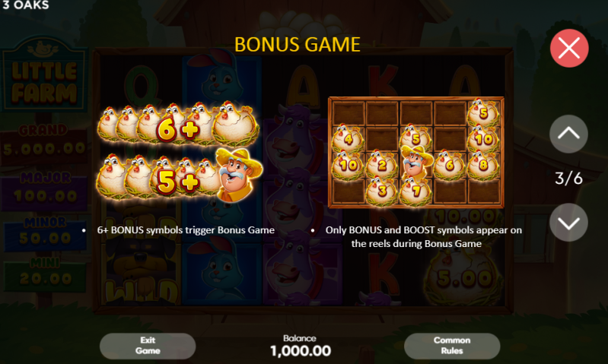
Task: Select the farmer symbol inside the grid
Action: pos(416,161)
